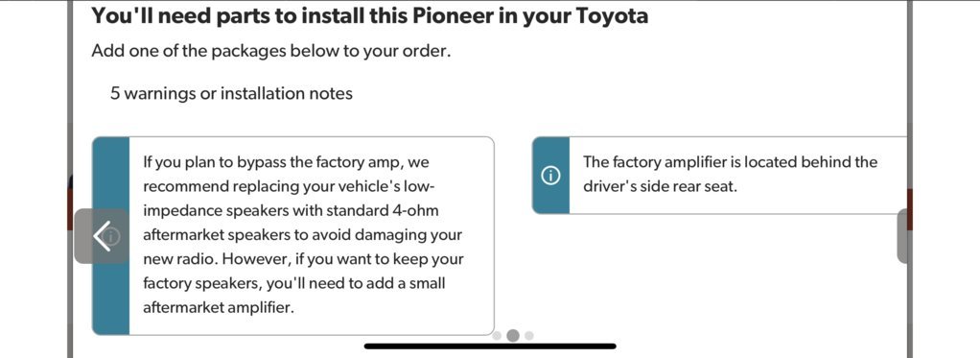Click 'Add one of the packages below' text
The width and height of the screenshot is (980, 358).
click(x=270, y=51)
